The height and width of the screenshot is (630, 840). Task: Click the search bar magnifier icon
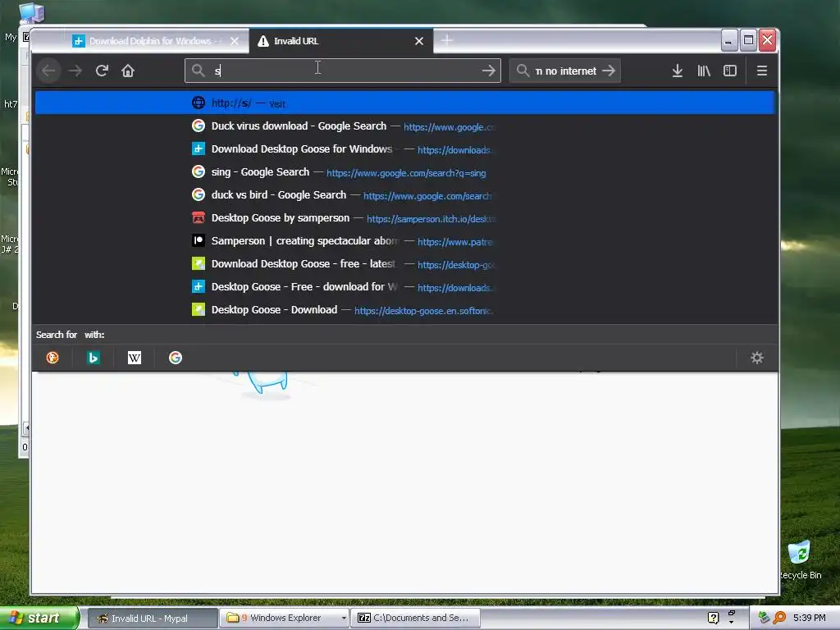(523, 71)
